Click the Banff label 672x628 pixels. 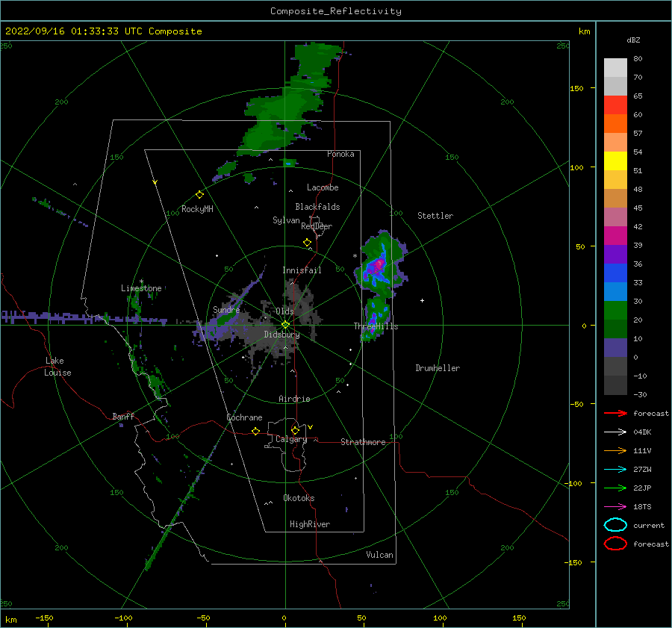tap(123, 416)
